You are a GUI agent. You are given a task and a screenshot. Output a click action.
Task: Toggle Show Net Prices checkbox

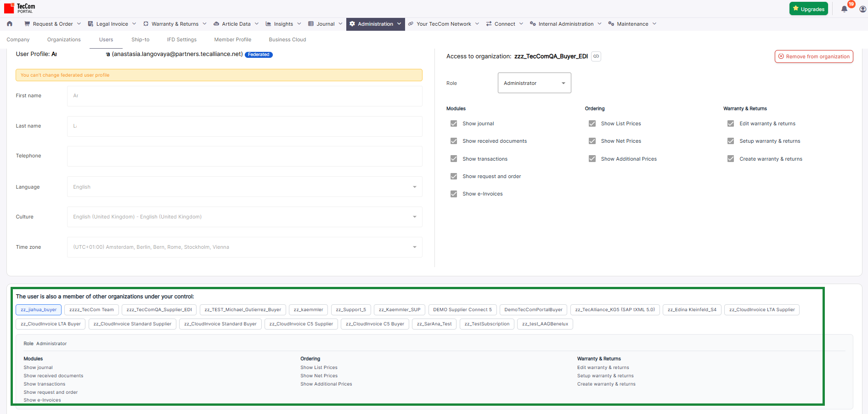(x=592, y=141)
